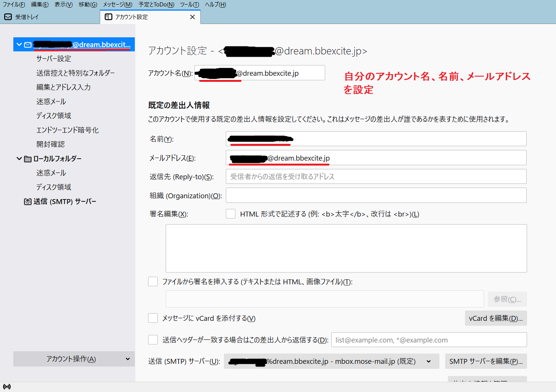
Task: Click the 返信先 (Reply-to) input field
Action: [x=376, y=177]
